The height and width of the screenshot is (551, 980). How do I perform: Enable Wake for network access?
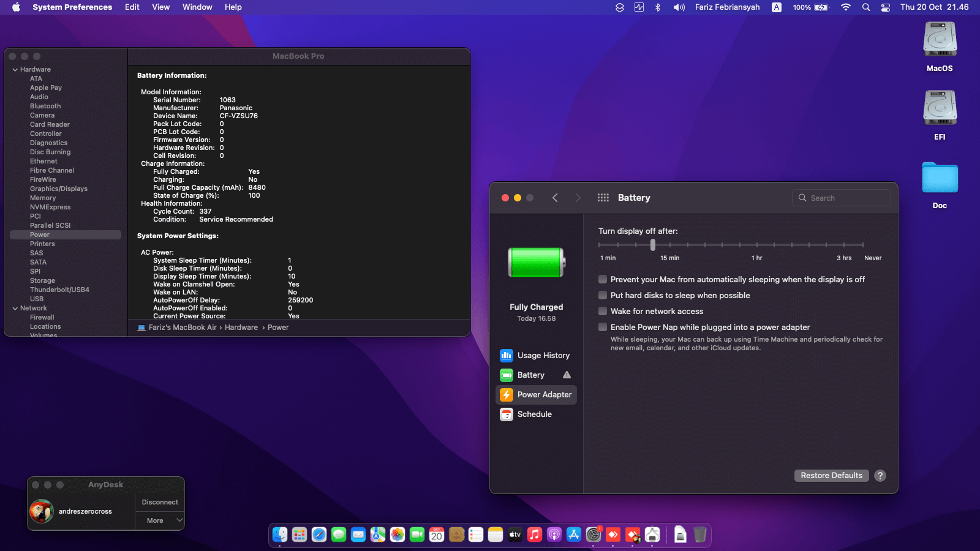[603, 311]
